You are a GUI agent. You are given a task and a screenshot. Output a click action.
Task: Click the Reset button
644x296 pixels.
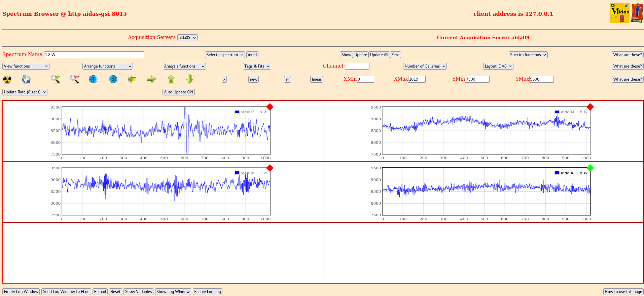[115, 292]
